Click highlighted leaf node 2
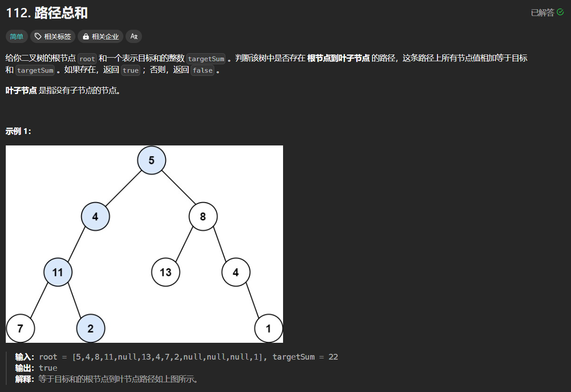Screen dimensions: 571x392 (91, 328)
